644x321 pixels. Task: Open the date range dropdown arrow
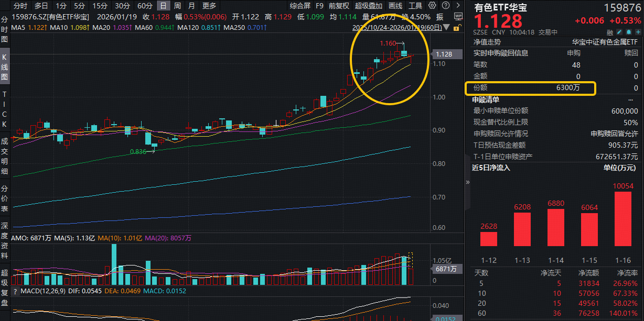[446, 27]
